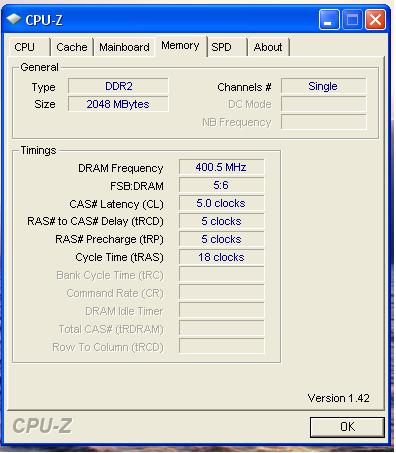
Task: Open the CPU tab
Action: [x=29, y=47]
